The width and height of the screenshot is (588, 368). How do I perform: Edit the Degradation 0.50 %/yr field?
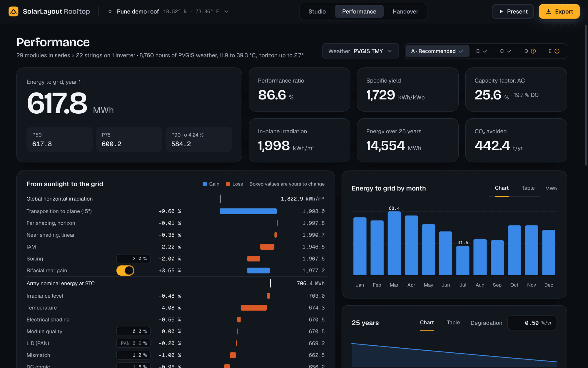532,323
